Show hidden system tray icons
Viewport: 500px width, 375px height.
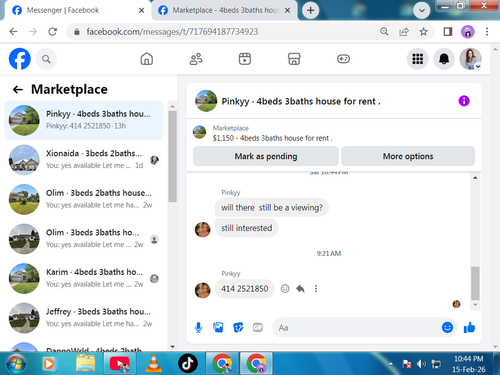[391, 364]
